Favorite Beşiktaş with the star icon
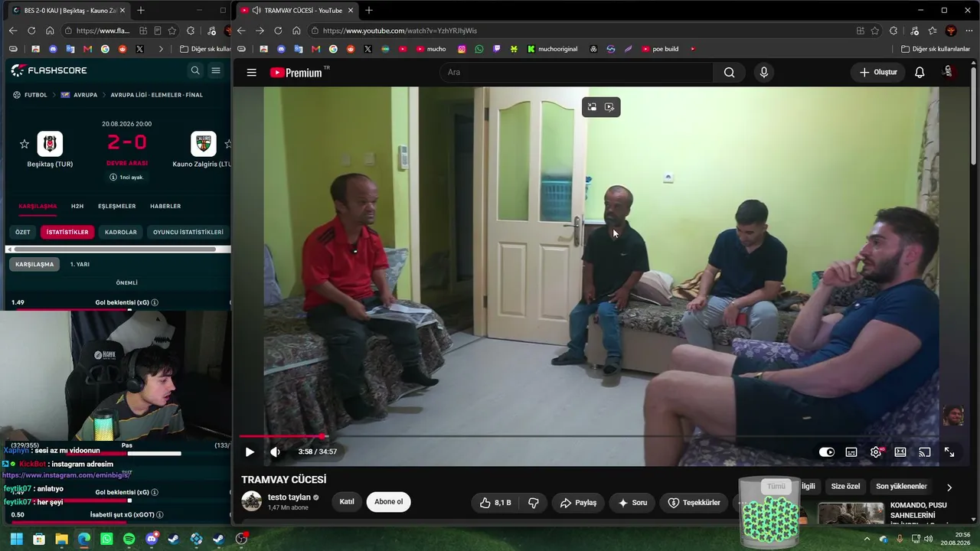Viewport: 980px width, 551px height. 24,144
